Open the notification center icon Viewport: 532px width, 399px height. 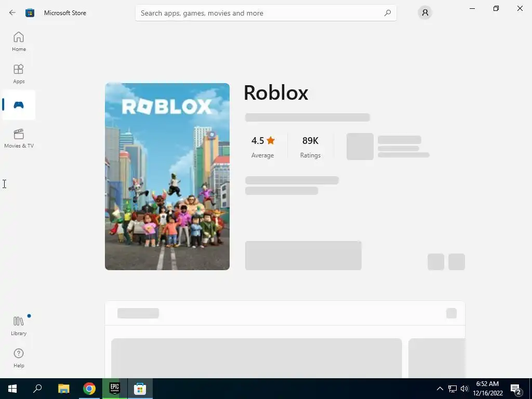[x=516, y=389]
